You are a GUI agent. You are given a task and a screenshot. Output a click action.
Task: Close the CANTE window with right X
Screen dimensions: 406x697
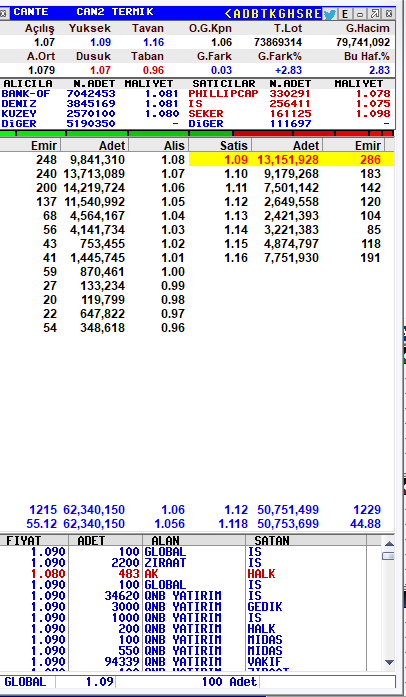point(389,14)
